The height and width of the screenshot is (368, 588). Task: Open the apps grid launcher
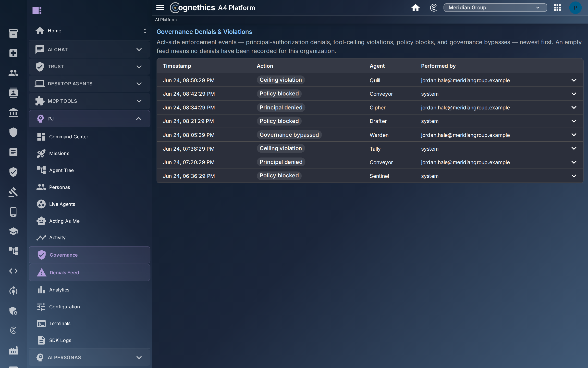click(557, 8)
